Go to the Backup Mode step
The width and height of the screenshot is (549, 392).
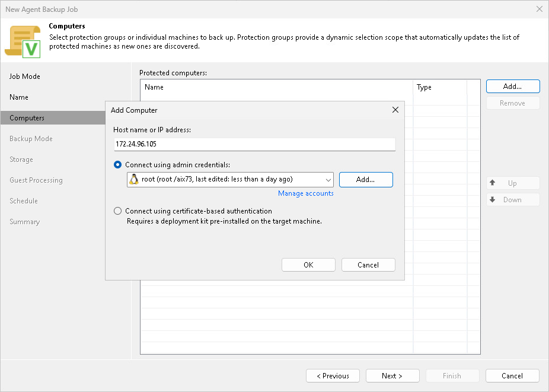(31, 139)
